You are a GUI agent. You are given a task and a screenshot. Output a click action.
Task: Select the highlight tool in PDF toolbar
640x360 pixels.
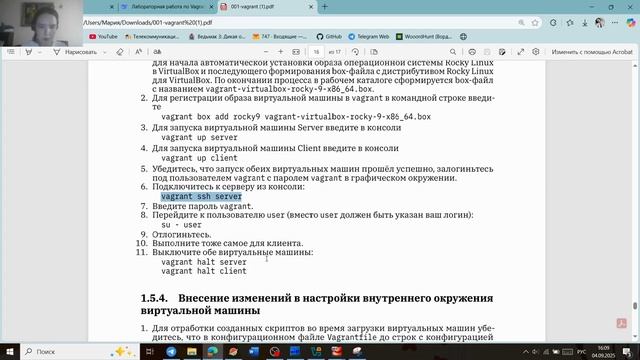[29, 52]
